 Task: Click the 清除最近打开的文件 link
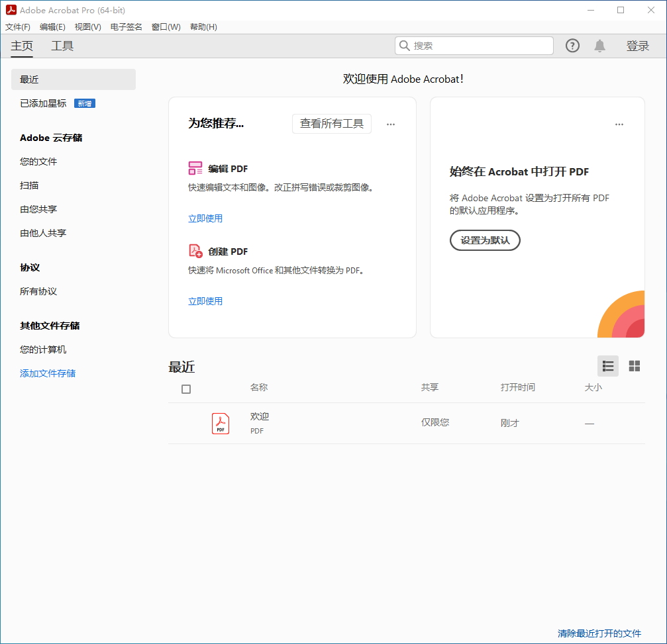599,633
